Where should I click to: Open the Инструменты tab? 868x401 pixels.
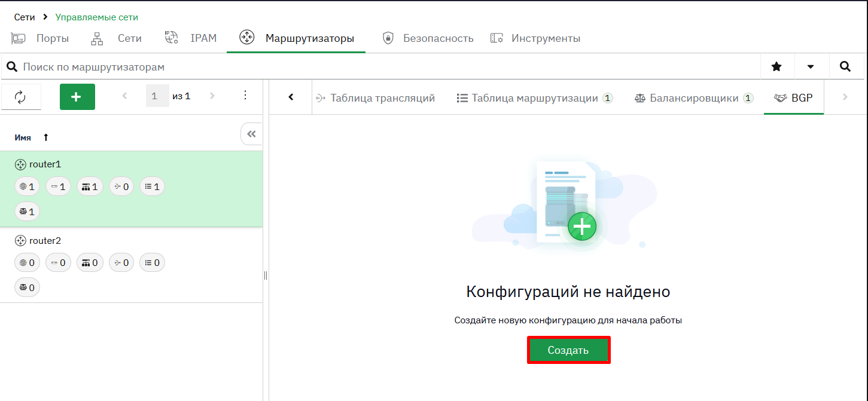click(535, 38)
